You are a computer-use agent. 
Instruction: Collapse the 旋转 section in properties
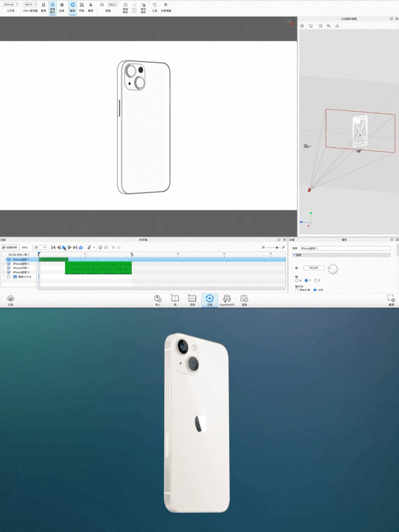[x=294, y=255]
